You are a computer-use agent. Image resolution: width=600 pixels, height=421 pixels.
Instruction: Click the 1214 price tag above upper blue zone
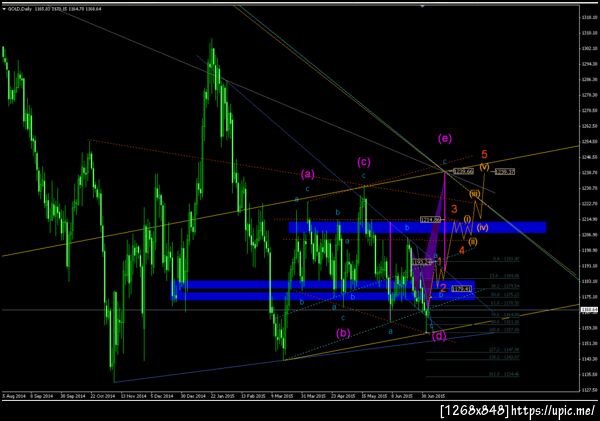[x=430, y=220]
